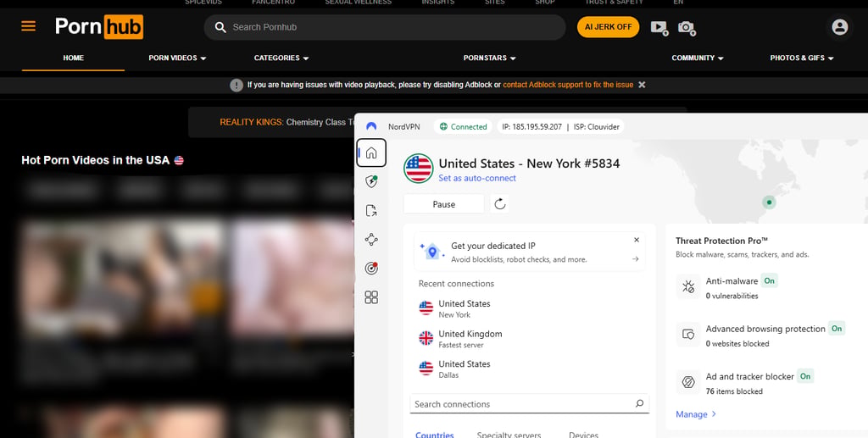Open the file sharing sidebar icon

click(x=371, y=211)
